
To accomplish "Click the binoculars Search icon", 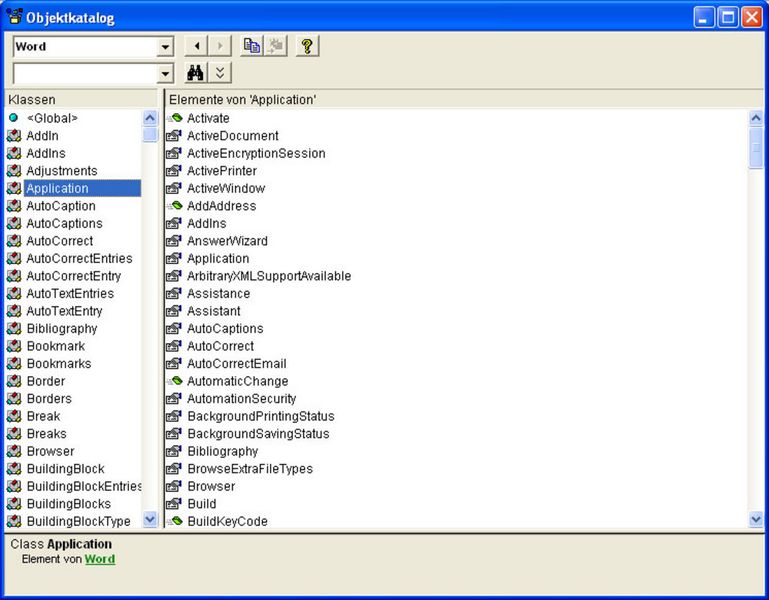I will coord(196,73).
